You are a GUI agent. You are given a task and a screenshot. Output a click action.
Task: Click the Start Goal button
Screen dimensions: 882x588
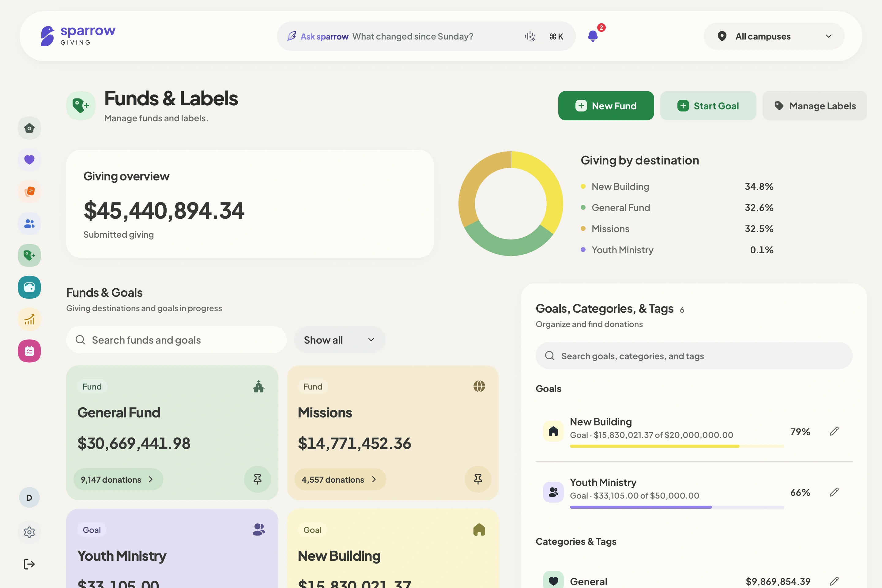[x=708, y=106]
